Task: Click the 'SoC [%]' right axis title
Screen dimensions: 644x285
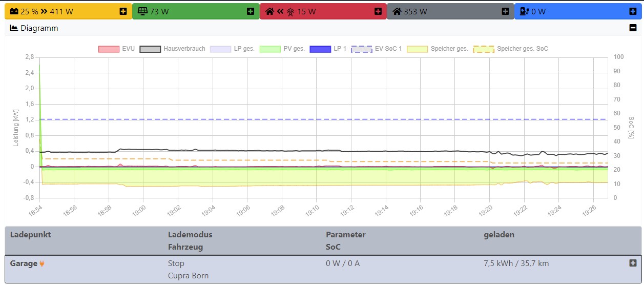Action: 631,127
